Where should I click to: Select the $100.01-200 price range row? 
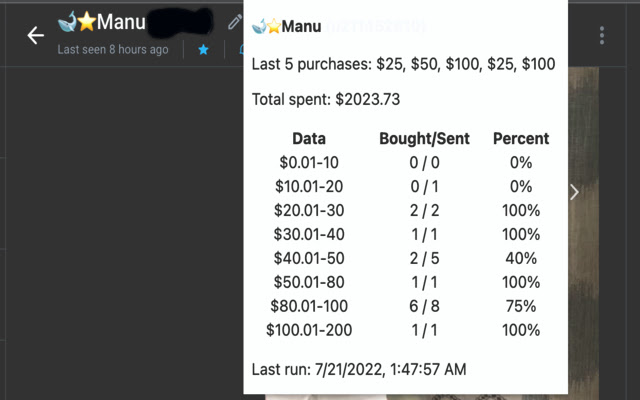pyautogui.click(x=309, y=330)
